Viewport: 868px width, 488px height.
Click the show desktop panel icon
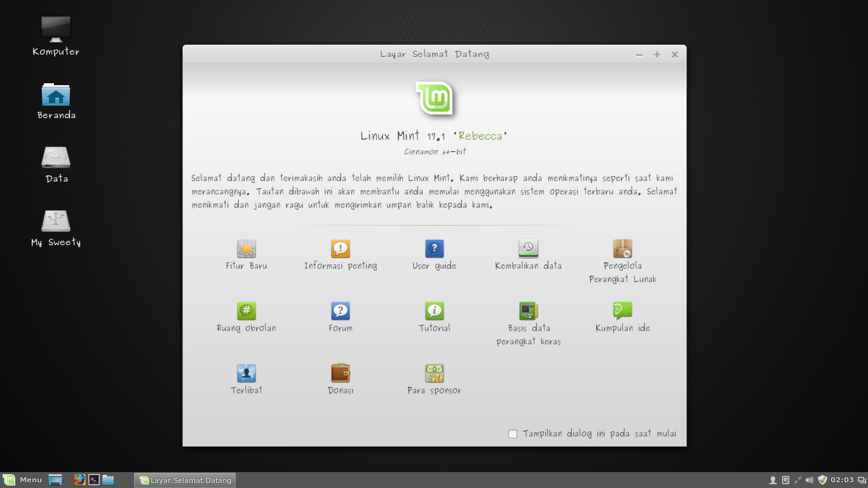click(55, 480)
